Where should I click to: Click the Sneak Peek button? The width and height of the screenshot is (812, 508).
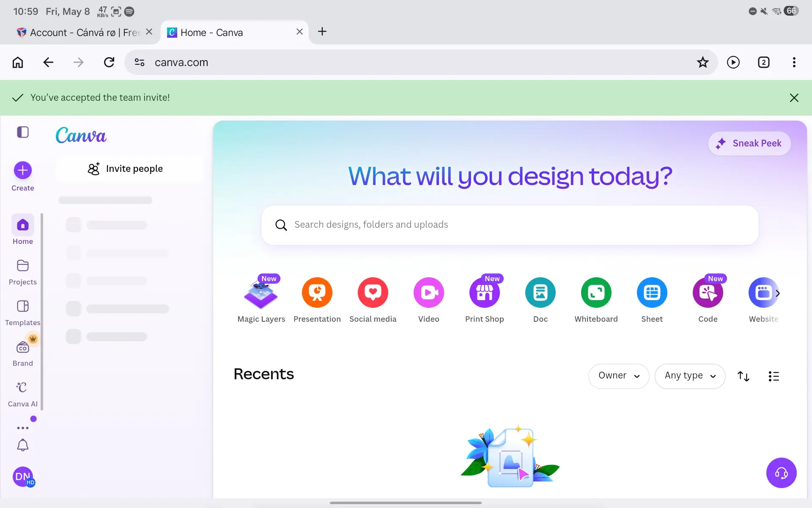749,144
